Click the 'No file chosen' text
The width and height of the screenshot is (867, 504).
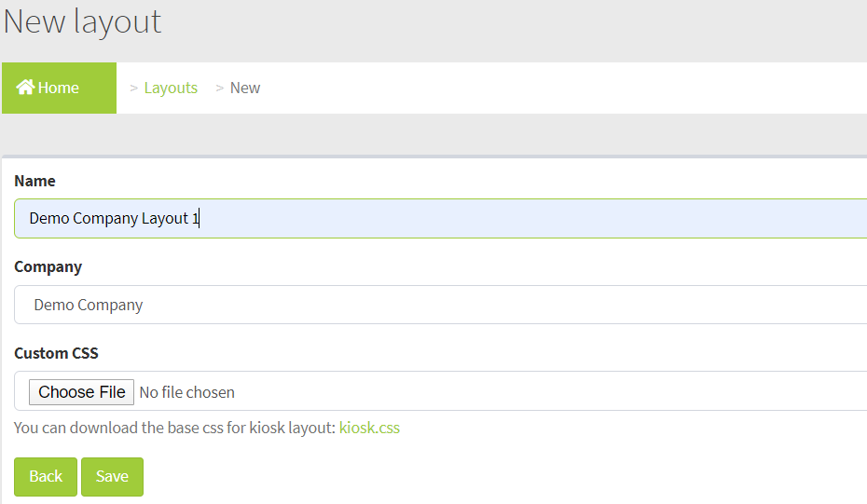[186, 392]
